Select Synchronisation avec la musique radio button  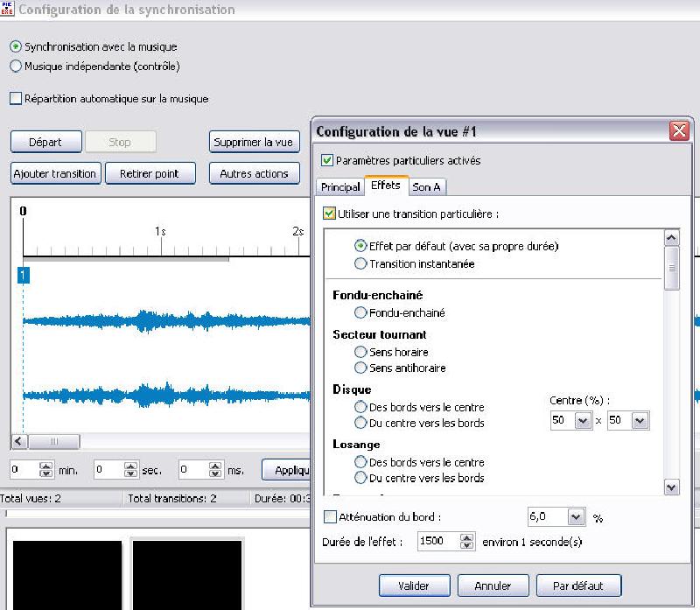[16, 46]
